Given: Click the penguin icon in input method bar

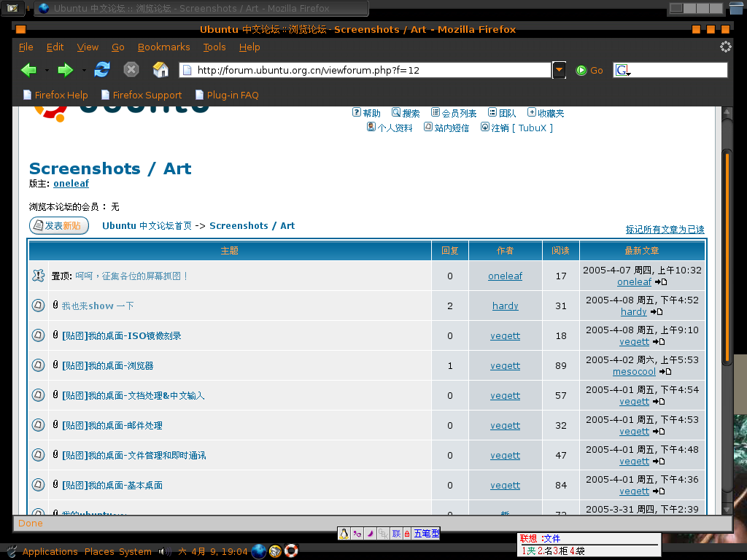Looking at the screenshot, I should [x=344, y=534].
